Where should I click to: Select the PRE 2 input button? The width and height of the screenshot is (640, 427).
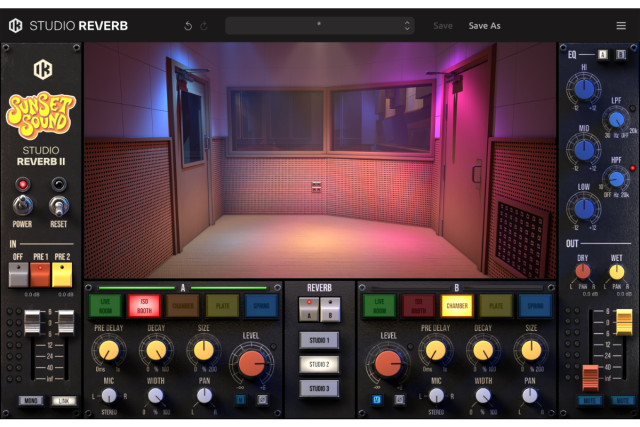click(62, 274)
